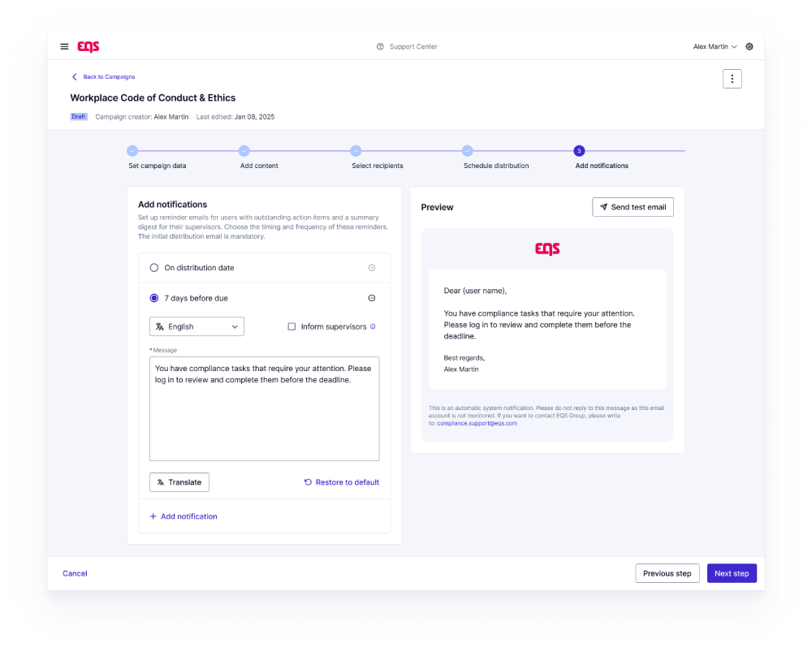812x652 pixels.
Task: Go to the Schedule distribution step
Action: coord(468,151)
